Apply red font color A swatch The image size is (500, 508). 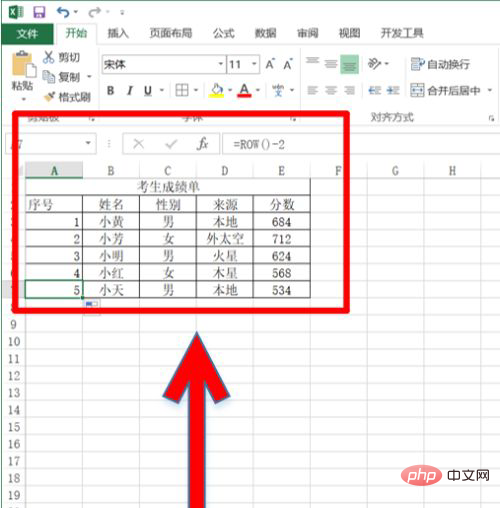tap(244, 90)
